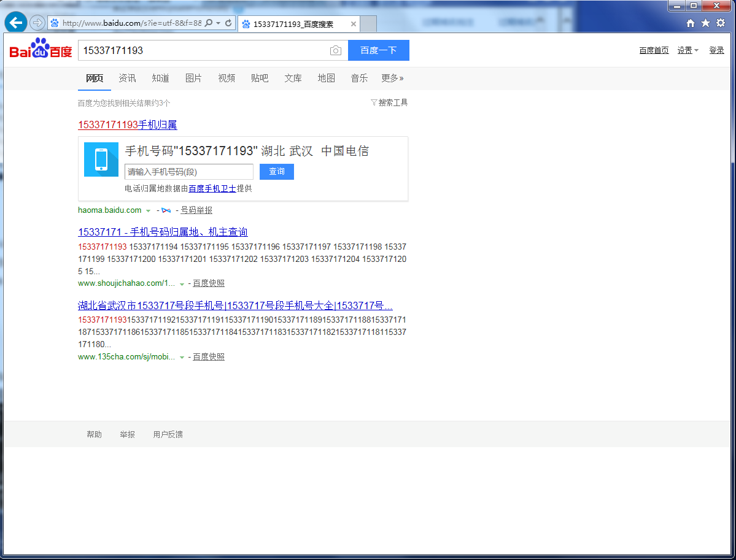Click the address bar search magnifier icon

[209, 23]
